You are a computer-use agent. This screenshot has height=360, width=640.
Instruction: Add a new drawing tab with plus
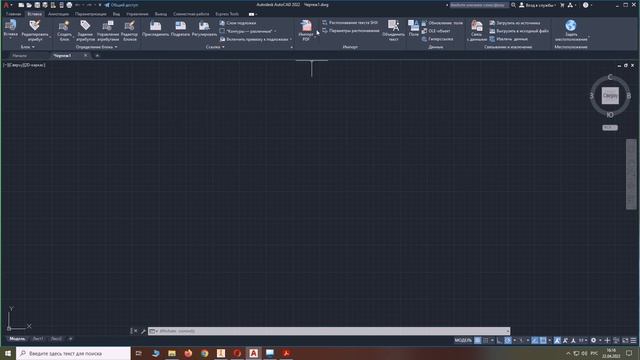[x=97, y=56]
